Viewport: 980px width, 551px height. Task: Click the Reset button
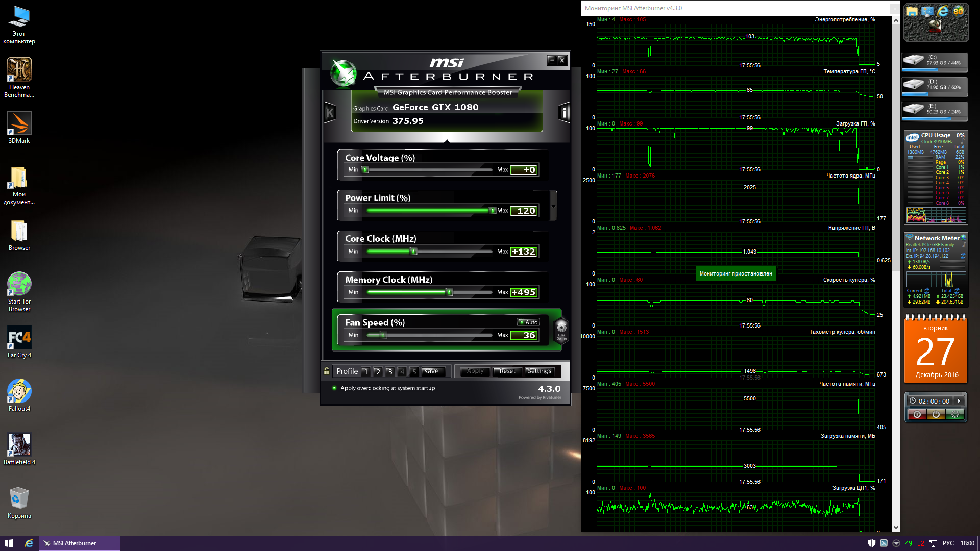[x=507, y=371]
